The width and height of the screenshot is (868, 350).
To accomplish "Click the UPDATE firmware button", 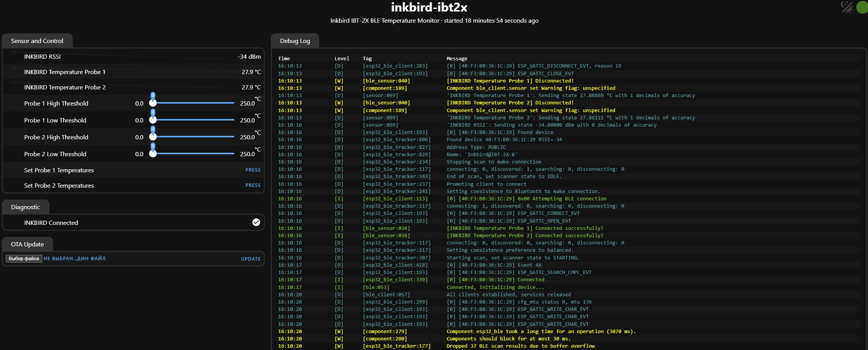I will (251, 259).
